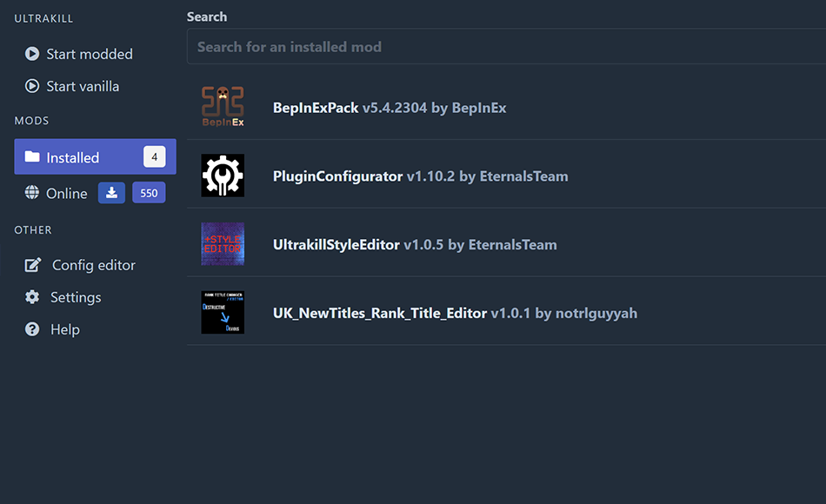Click the MODS section heading
Image resolution: width=826 pixels, height=504 pixels.
[x=31, y=121]
